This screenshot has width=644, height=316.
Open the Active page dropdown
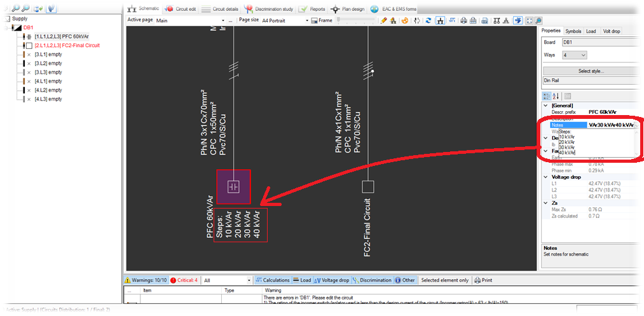pyautogui.click(x=223, y=20)
